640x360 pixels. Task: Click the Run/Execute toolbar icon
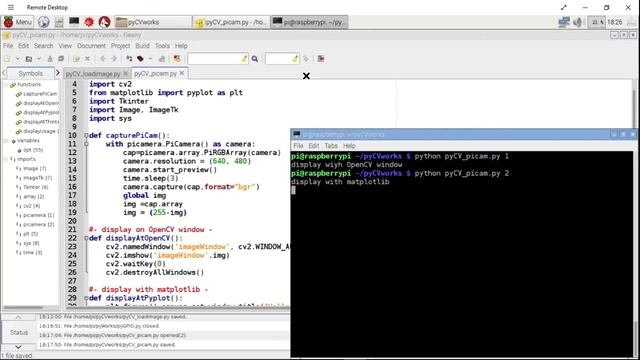point(162,59)
